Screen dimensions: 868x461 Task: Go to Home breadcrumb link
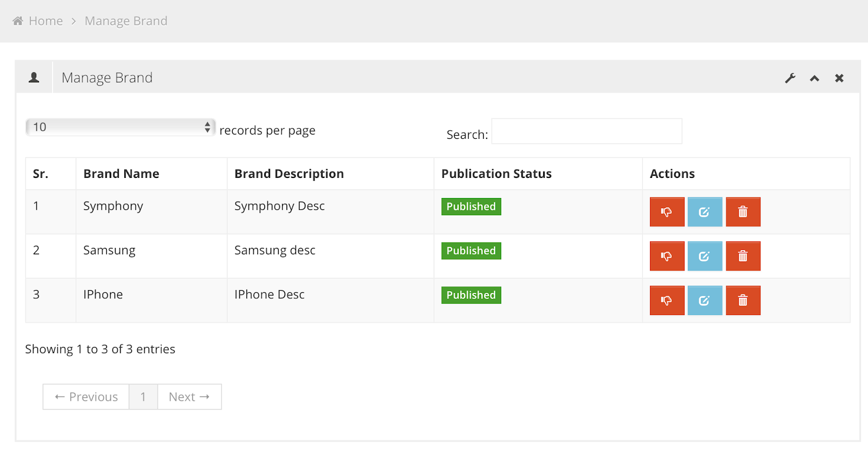pyautogui.click(x=46, y=21)
